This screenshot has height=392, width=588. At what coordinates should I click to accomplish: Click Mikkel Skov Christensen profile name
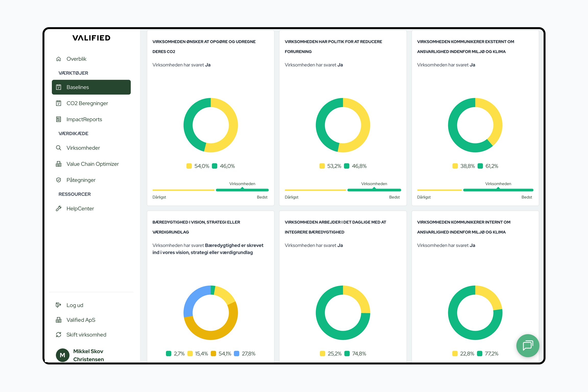pyautogui.click(x=88, y=355)
